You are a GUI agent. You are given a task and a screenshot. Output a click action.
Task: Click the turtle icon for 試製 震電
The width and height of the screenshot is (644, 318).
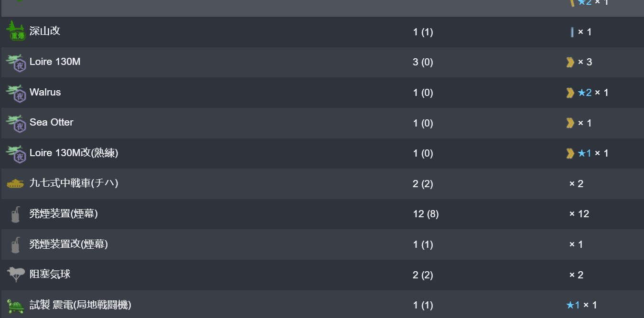pos(15,306)
